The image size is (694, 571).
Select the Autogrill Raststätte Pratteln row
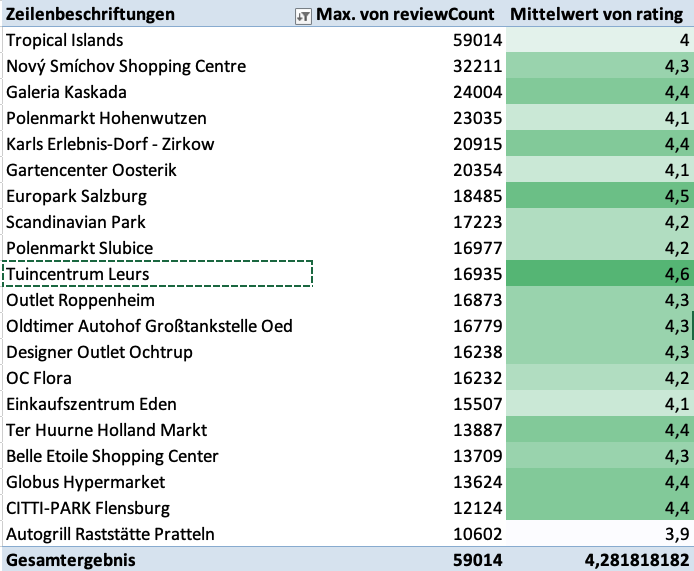click(110, 534)
